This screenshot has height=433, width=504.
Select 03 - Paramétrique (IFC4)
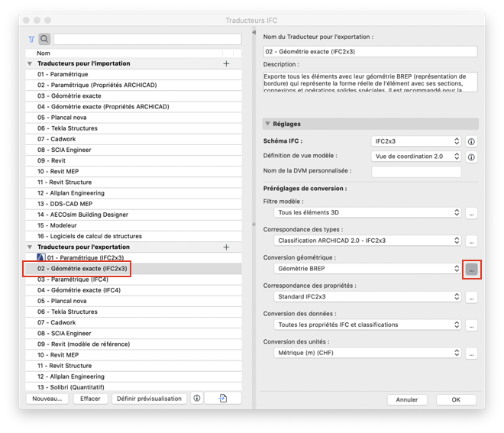pyautogui.click(x=134, y=280)
